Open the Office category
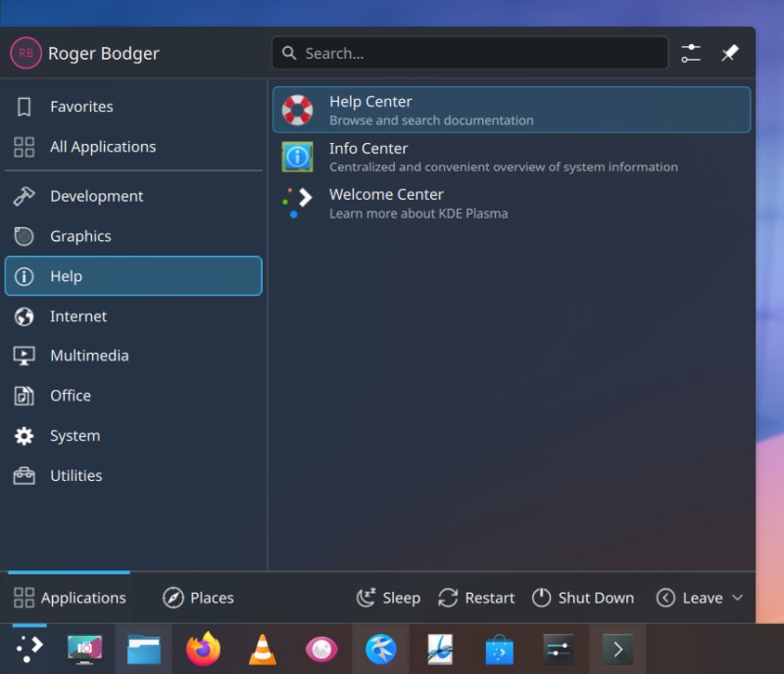The width and height of the screenshot is (784, 674). pyautogui.click(x=133, y=396)
